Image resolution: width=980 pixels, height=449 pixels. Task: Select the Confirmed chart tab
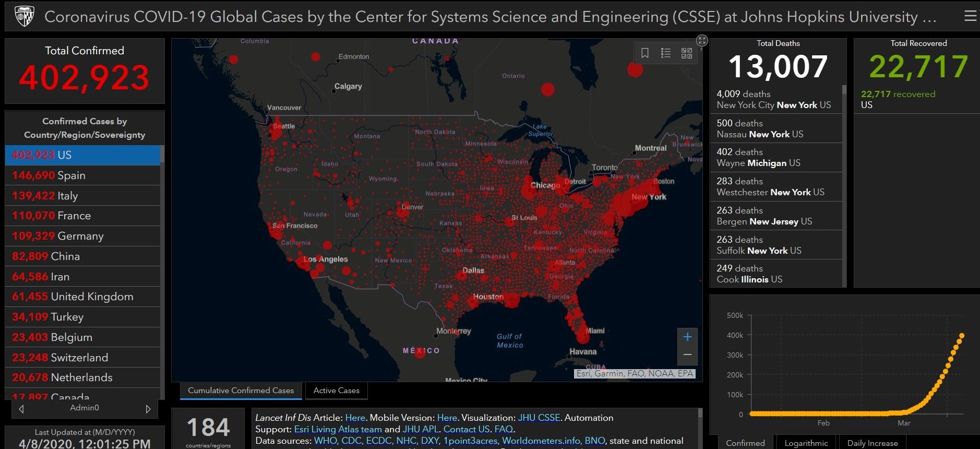point(745,443)
